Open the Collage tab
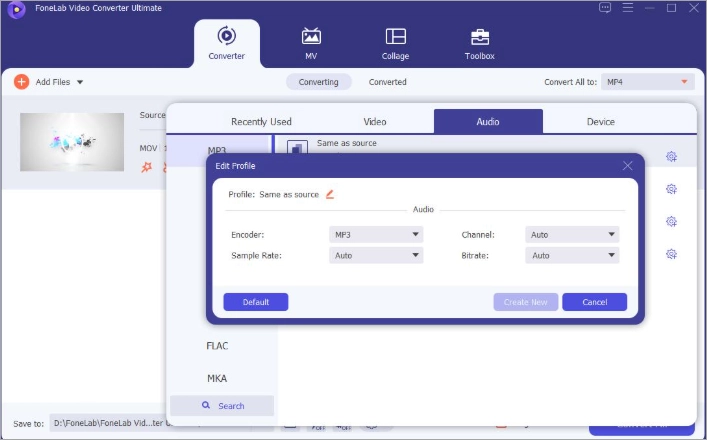Screen dimensions: 707x440 395,44
